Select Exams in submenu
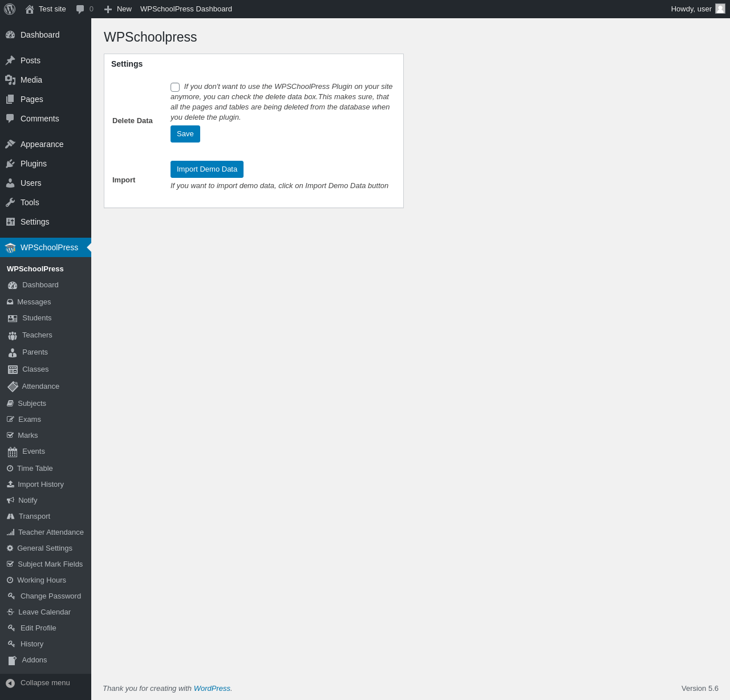The image size is (730, 700). pos(46,420)
